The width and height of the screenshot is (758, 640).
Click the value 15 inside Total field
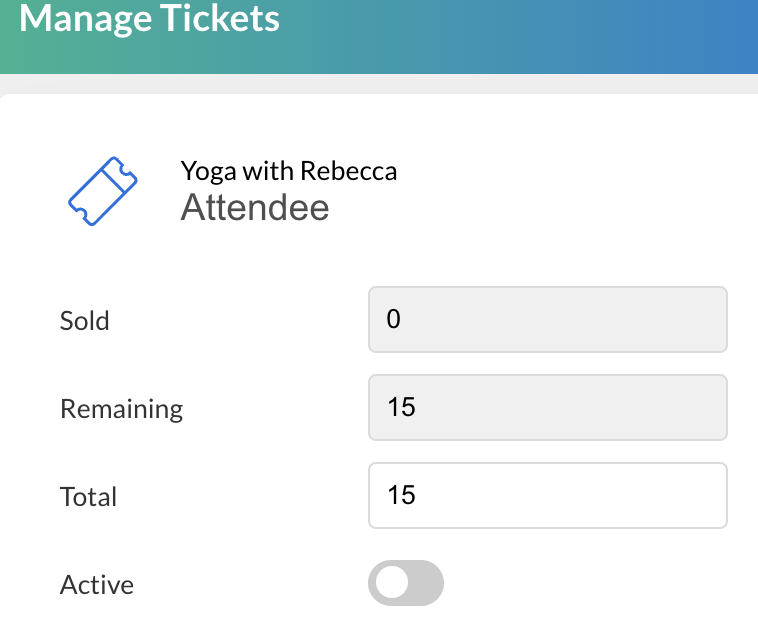coord(401,495)
